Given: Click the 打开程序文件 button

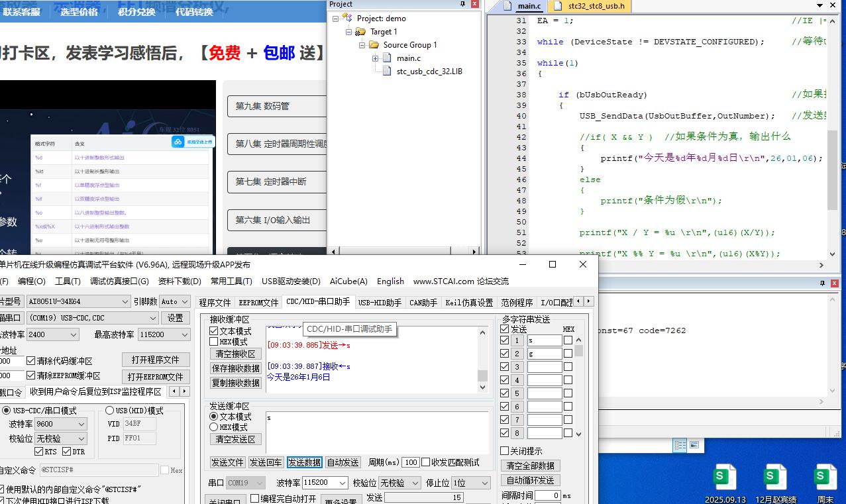Looking at the screenshot, I should (x=156, y=360).
